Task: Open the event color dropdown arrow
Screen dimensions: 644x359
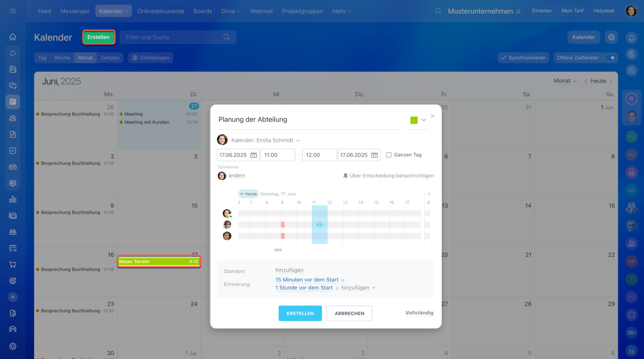Action: click(x=424, y=120)
